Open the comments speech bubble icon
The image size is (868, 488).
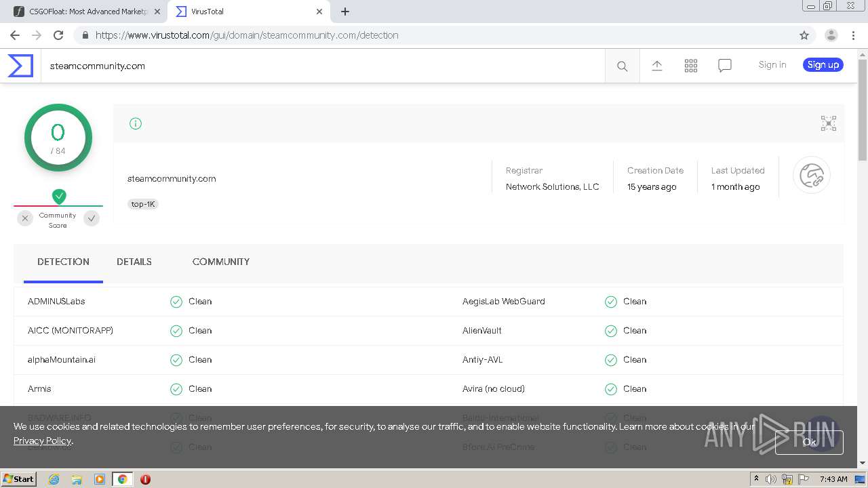(x=724, y=65)
